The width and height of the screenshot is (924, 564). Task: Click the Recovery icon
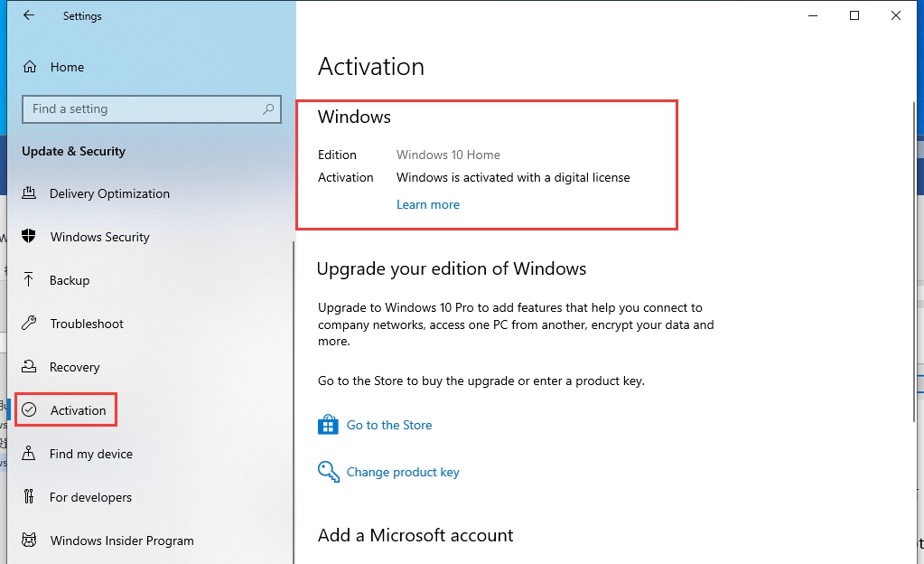point(29,367)
